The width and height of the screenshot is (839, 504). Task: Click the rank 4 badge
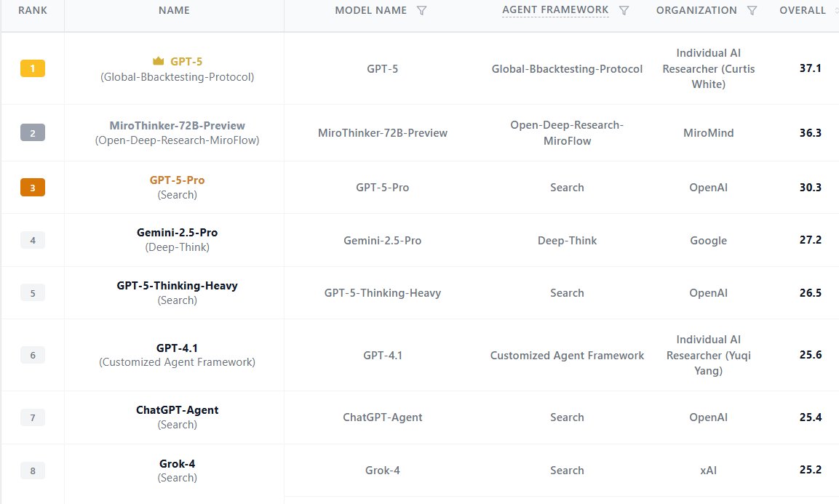[33, 240]
